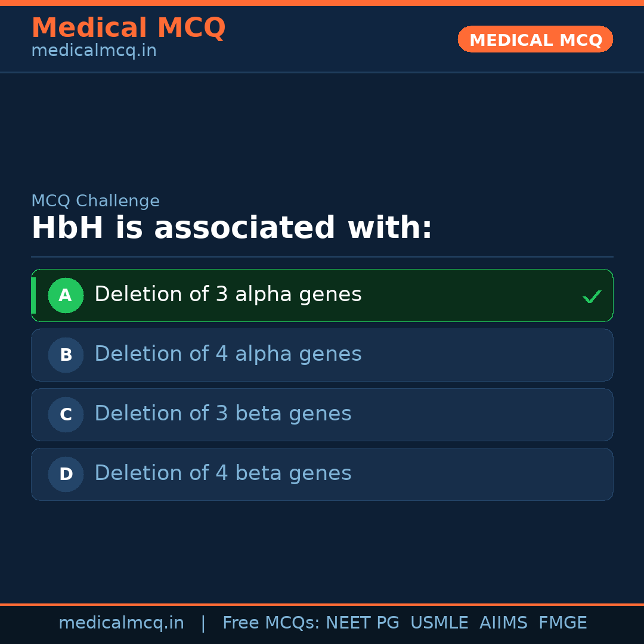Click AIIMS in footer text

(503, 623)
